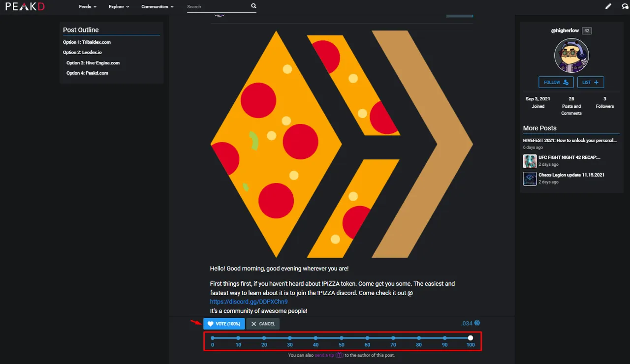This screenshot has height=364, width=630.
Task: Set vote slider to 0
Action: 213,338
